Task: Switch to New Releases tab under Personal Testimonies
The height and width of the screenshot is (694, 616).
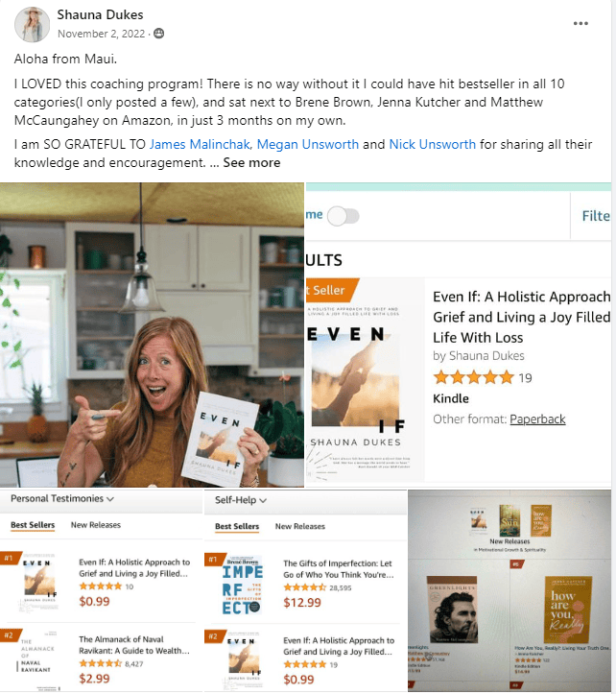Action: (x=96, y=525)
